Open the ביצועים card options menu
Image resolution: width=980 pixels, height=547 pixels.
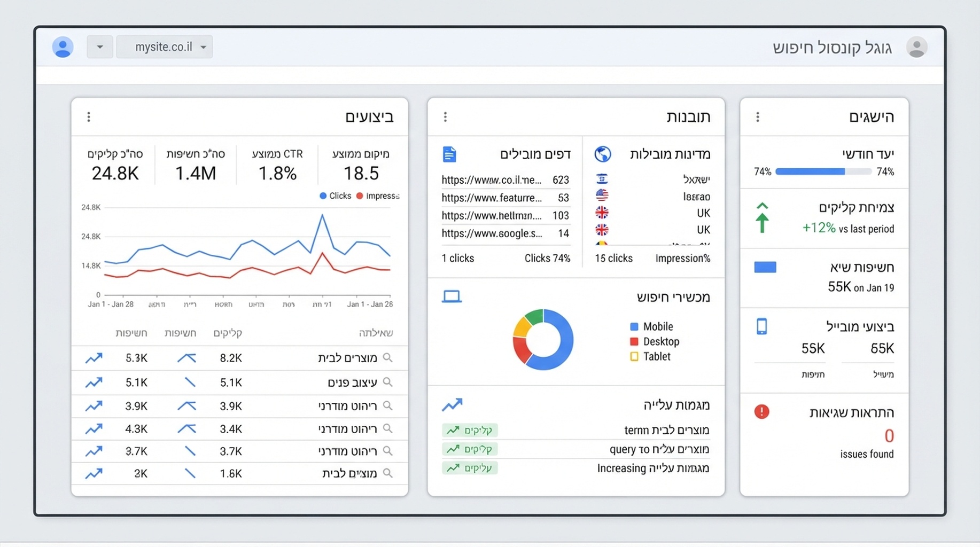pyautogui.click(x=89, y=116)
